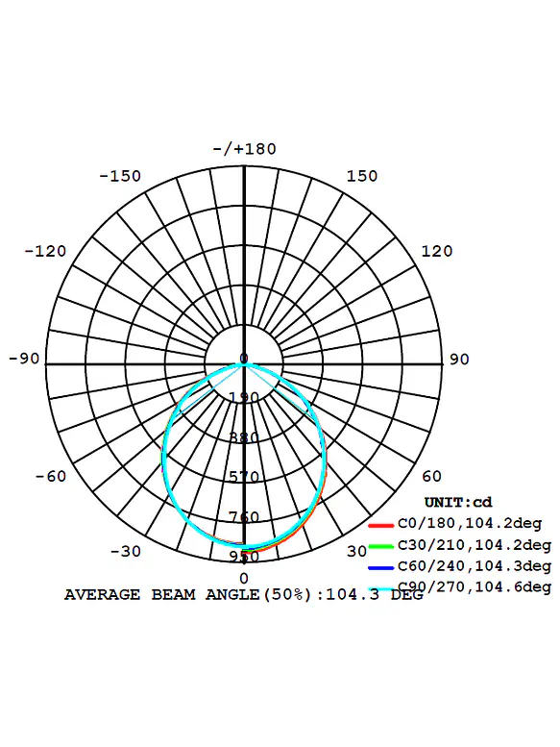Click the '150' angle label at top right
Viewport: 560px width, 747px height.
[361, 176]
